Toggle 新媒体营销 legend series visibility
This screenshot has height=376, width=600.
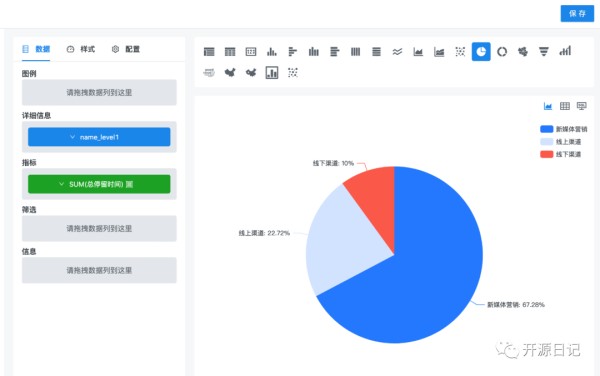tap(563, 129)
